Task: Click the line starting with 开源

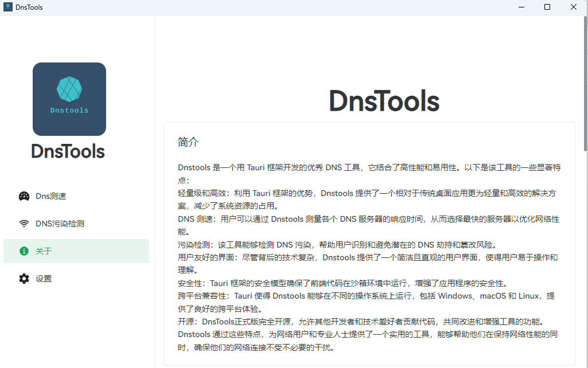Action: tap(361, 322)
